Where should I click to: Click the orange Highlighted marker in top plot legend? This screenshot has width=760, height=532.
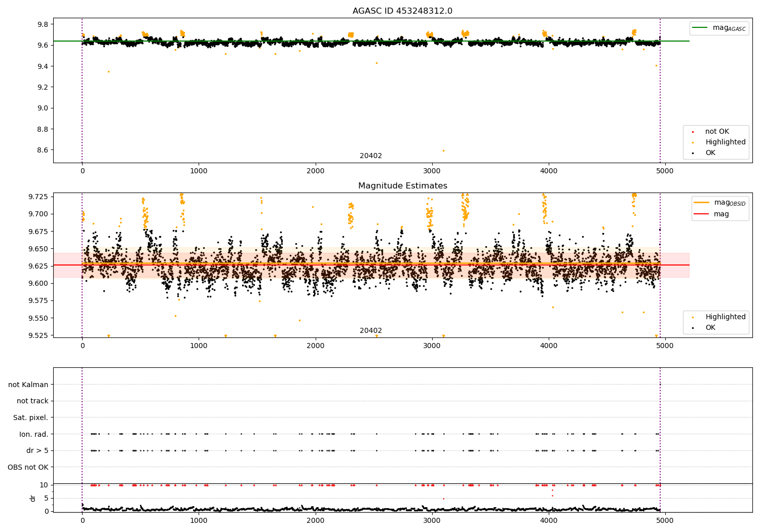tap(693, 143)
